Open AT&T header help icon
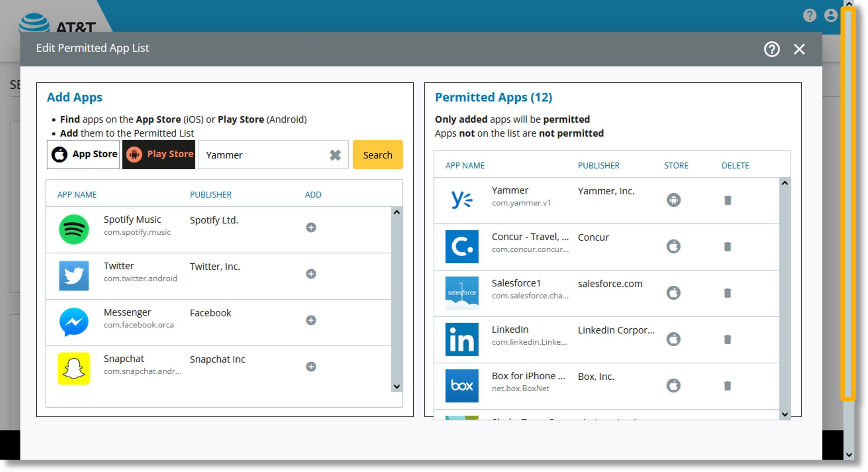This screenshot has height=472, width=868. pos(809,15)
